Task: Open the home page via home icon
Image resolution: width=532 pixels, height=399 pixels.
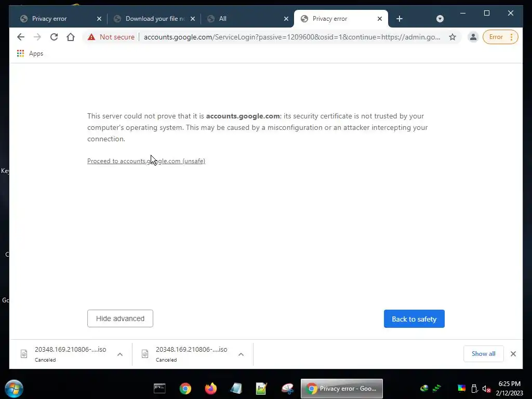Action: click(x=71, y=37)
